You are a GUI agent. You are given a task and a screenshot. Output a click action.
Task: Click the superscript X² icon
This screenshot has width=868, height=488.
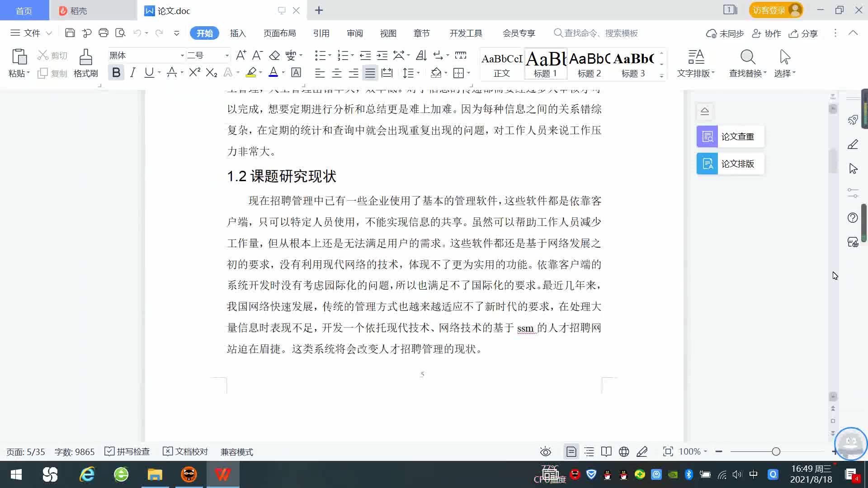[x=194, y=72]
